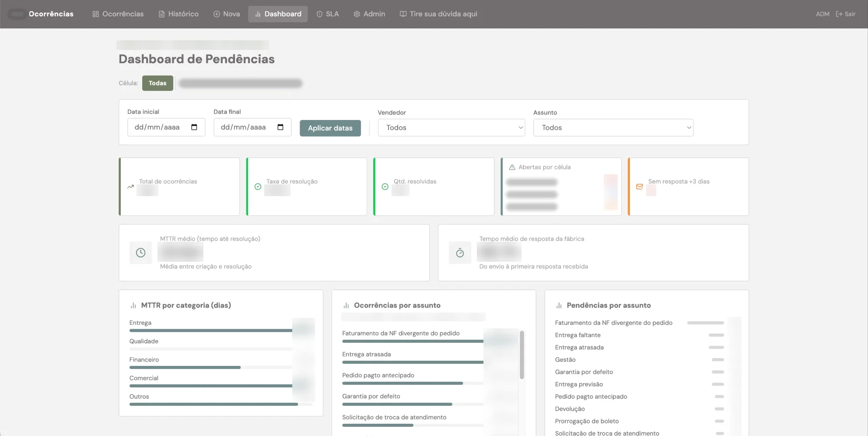Click bar-chart icon beside MTTR por categoria

pos(133,306)
